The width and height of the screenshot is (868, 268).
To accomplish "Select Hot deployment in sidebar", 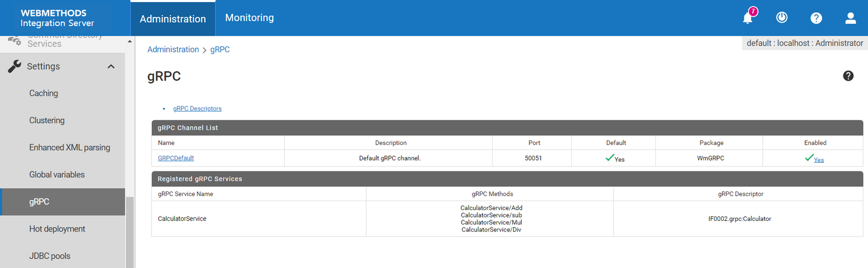I will click(x=57, y=229).
